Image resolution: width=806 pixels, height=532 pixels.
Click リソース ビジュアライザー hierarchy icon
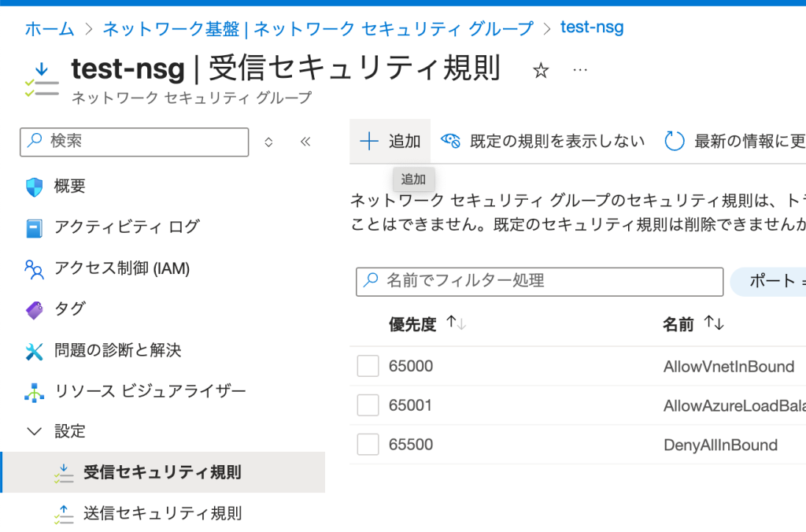click(x=35, y=392)
